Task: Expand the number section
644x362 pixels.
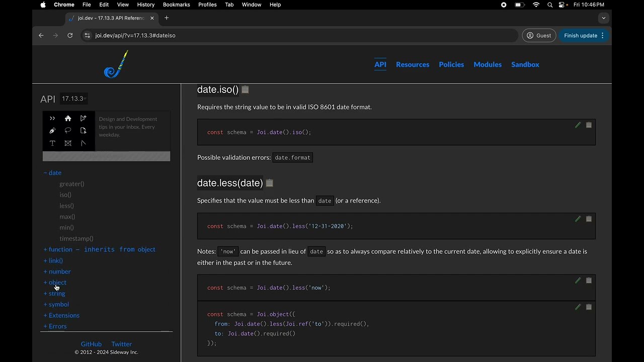Action: pos(57,271)
